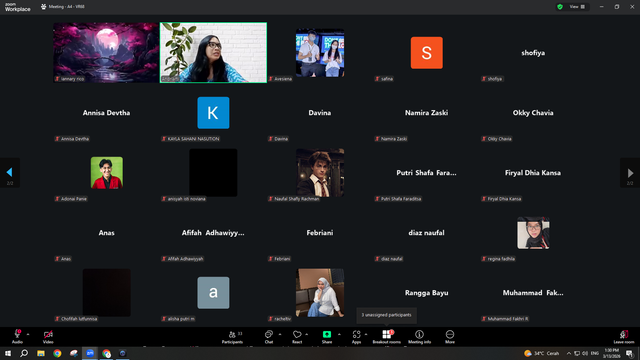Open Breakout rooms
Image resolution: width=640 pixels, height=360 pixels.
point(386,337)
